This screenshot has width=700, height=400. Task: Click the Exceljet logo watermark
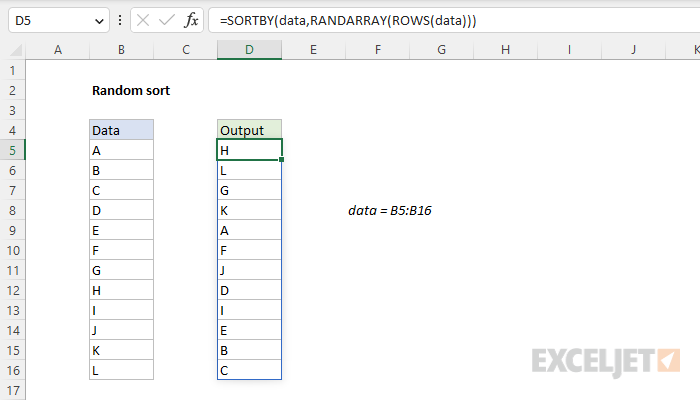tap(606, 362)
